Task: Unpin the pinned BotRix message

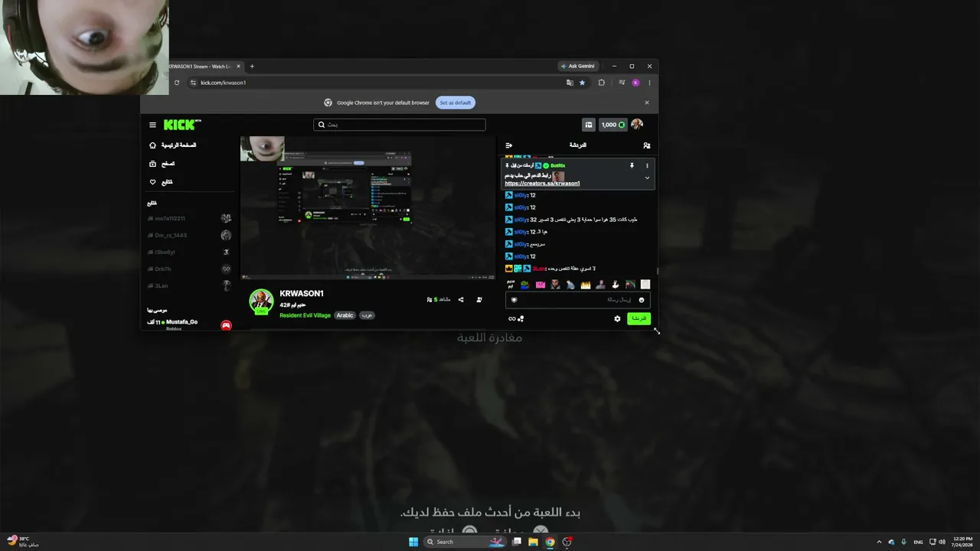Action: click(x=632, y=165)
